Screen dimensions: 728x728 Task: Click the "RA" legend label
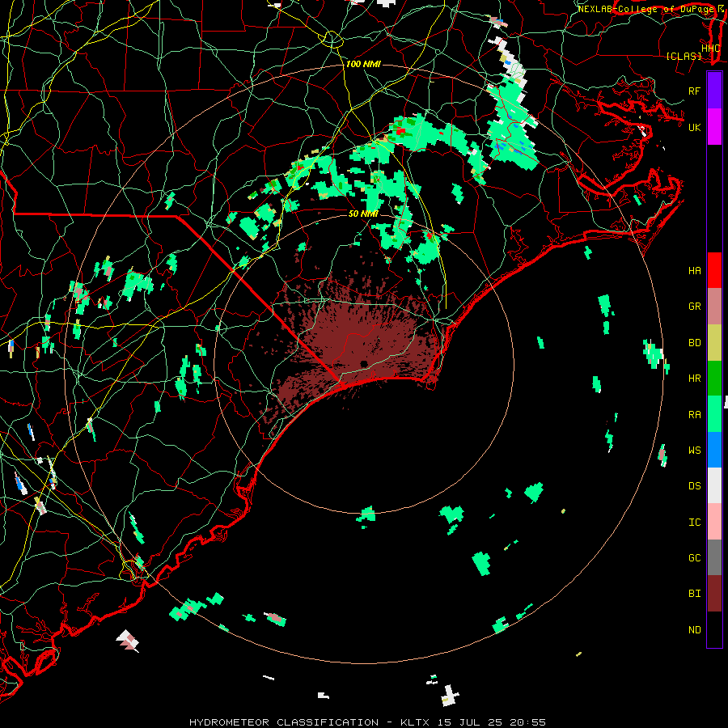[x=695, y=414]
